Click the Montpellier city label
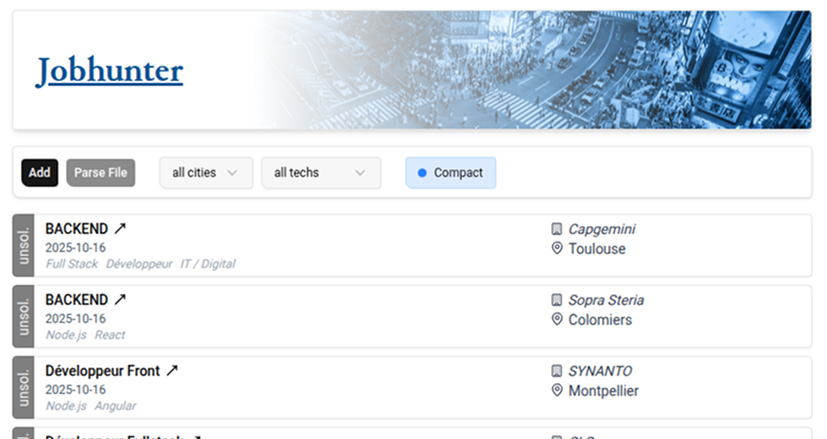Screen dimensions: 827x439 coord(603,390)
